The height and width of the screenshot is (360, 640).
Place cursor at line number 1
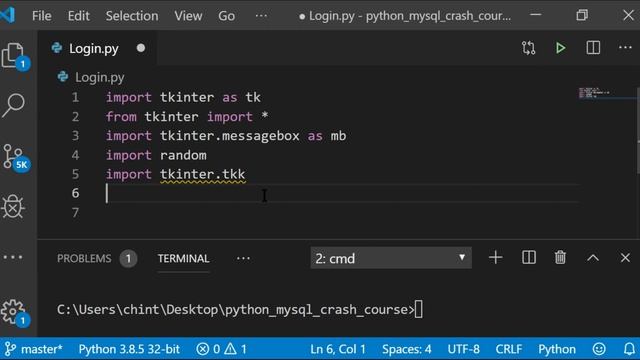76,97
